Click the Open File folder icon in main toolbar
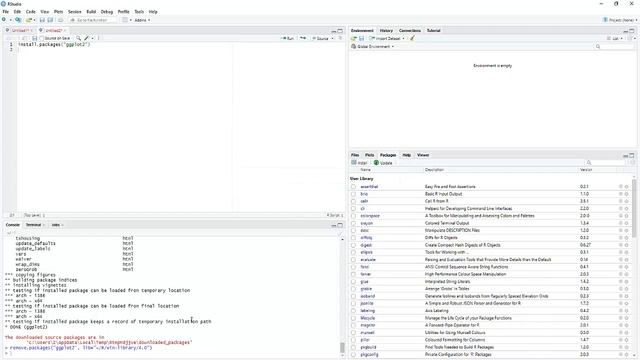The height and width of the screenshot is (360, 640). (28, 20)
